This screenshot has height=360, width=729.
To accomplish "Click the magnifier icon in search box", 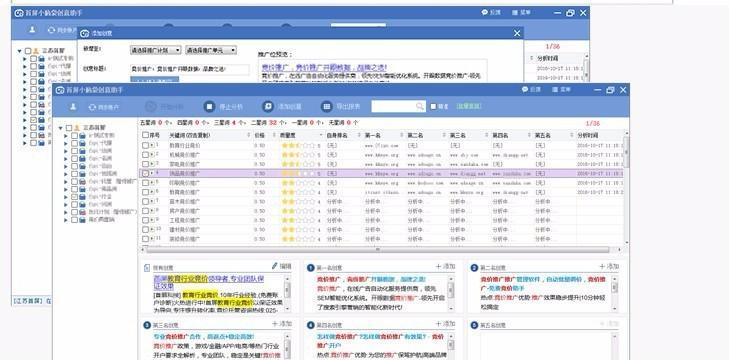I will pyautogui.click(x=419, y=107).
